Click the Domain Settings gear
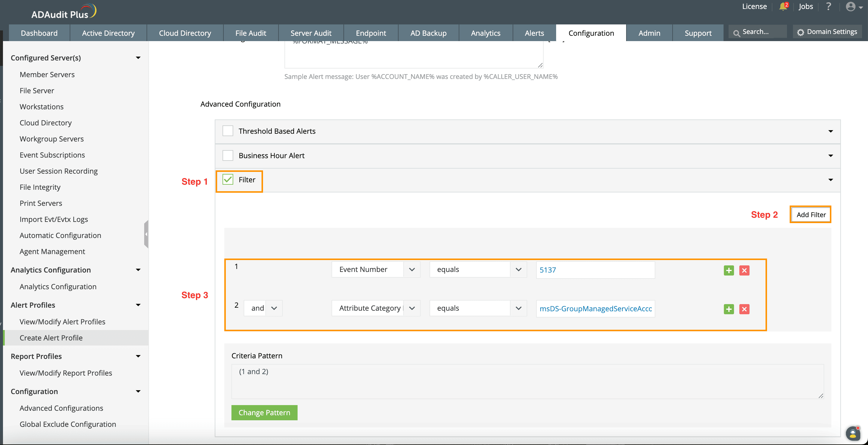868x445 pixels. (801, 32)
